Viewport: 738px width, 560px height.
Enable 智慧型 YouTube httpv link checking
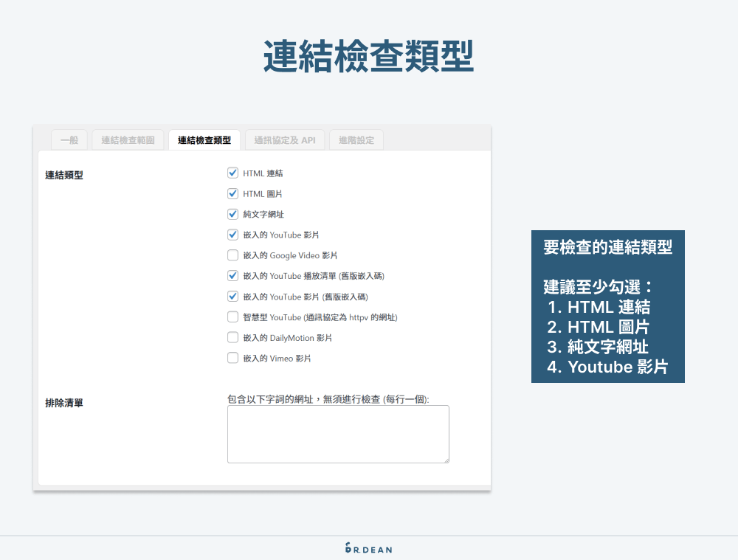click(x=233, y=318)
